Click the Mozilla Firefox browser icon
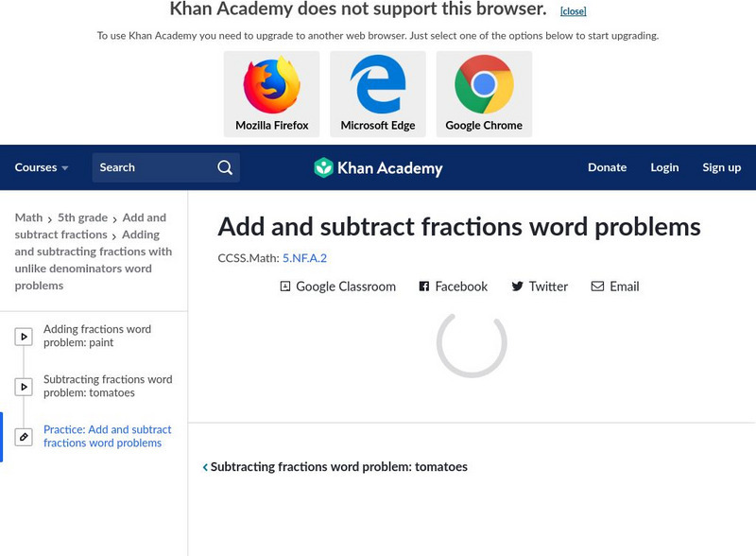Screen dimensions: 756x556 272,86
